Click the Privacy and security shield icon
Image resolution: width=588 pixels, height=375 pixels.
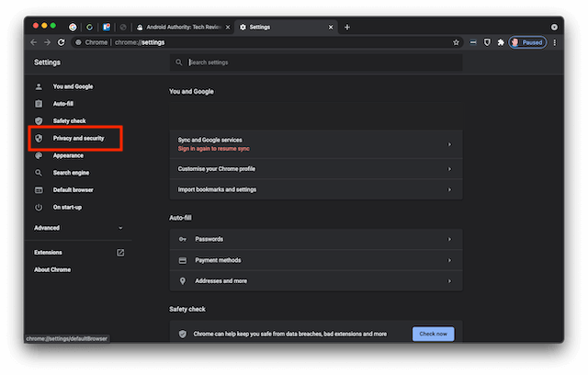click(39, 138)
